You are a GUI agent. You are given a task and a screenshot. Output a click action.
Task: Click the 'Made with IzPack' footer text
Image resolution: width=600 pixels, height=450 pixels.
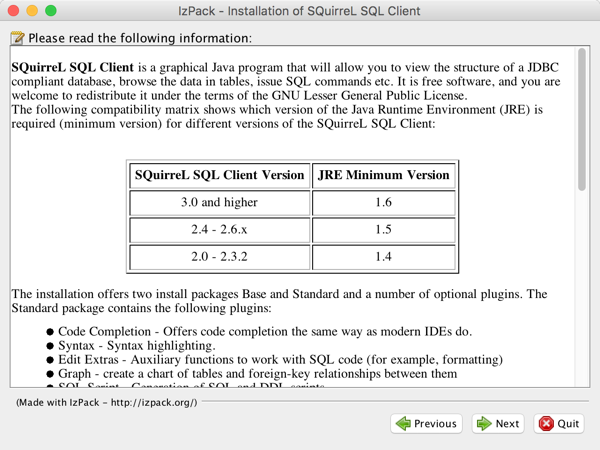[x=106, y=403]
